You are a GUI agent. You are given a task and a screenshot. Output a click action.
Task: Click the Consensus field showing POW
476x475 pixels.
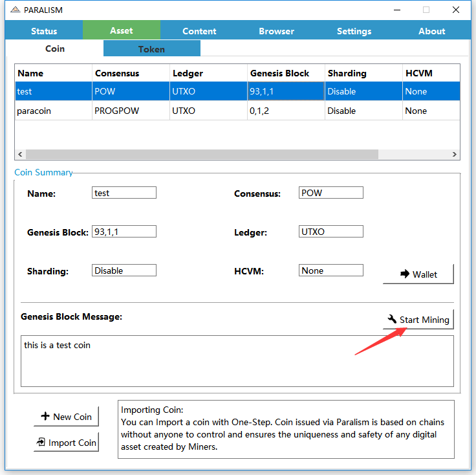[x=331, y=193]
